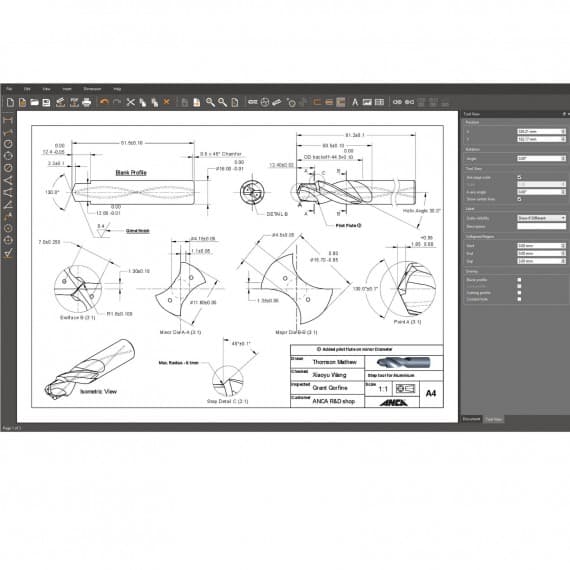Click the orange Undo arrow
This screenshot has width=570, height=570.
click(104, 102)
